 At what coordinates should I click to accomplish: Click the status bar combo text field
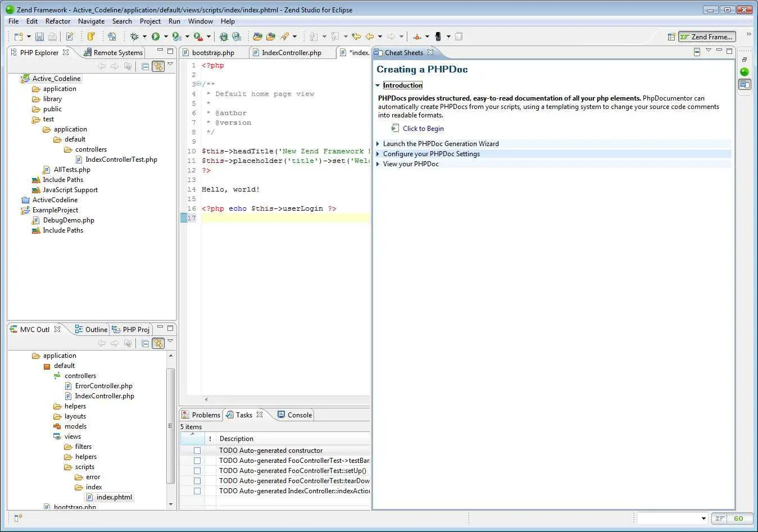669,519
